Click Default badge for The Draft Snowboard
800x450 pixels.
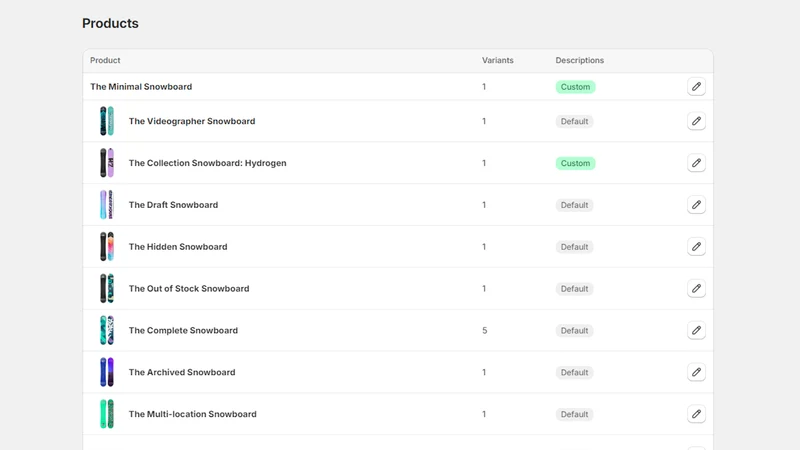(x=574, y=205)
